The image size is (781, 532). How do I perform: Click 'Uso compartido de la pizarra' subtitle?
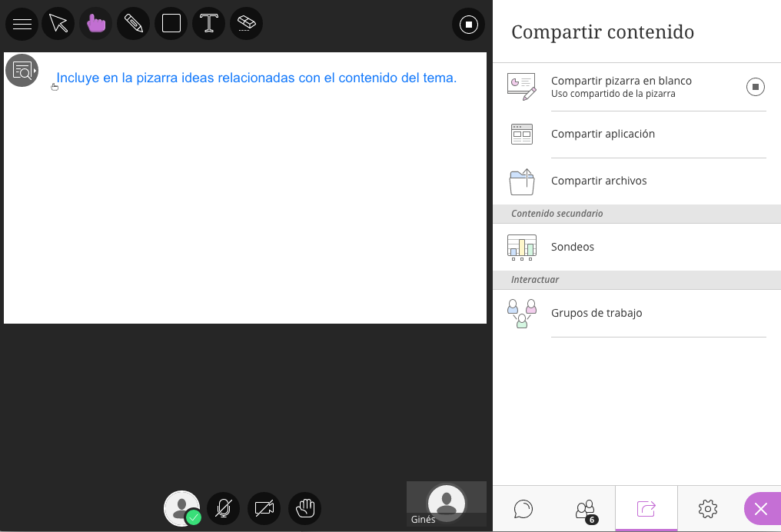click(x=613, y=94)
